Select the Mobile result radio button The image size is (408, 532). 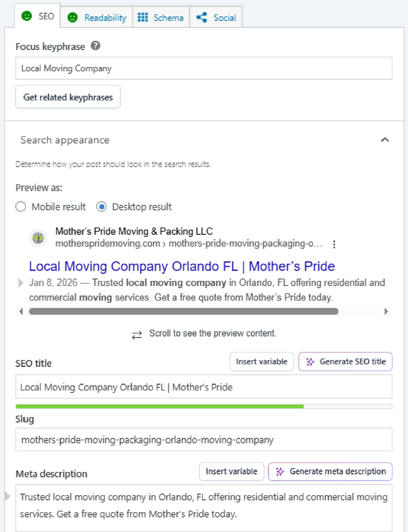[x=21, y=207]
